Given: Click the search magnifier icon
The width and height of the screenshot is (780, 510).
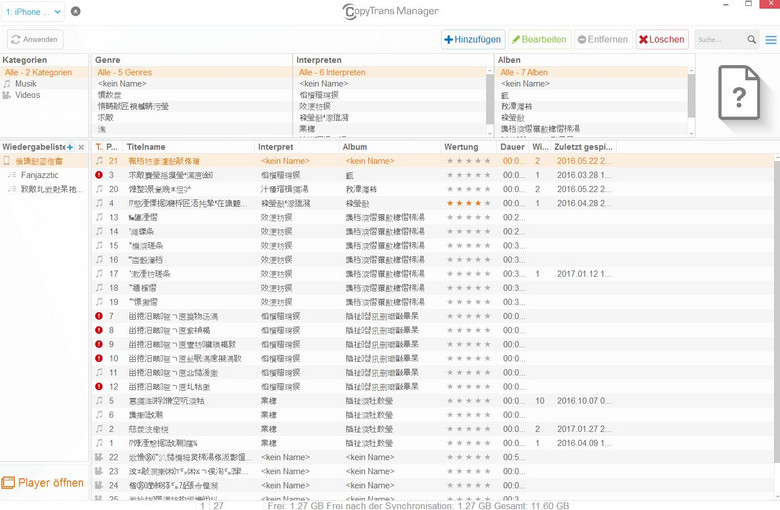Looking at the screenshot, I should [x=752, y=39].
